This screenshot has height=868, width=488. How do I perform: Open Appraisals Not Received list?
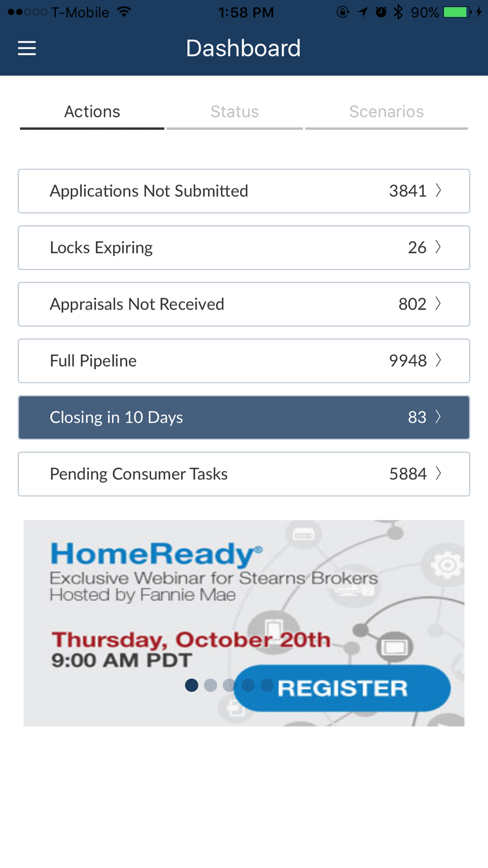(244, 304)
